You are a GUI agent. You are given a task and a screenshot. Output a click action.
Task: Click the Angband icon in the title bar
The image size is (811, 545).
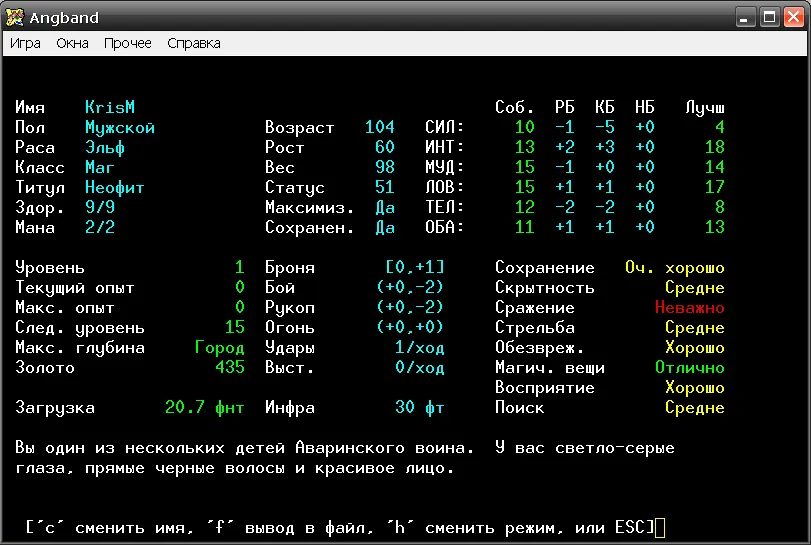(x=15, y=17)
